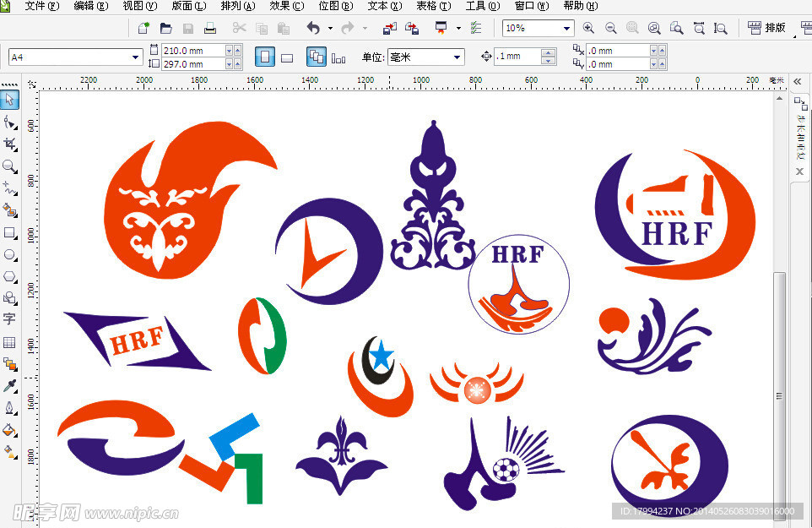Open the 文件 (File) menu
Viewport: 812px width, 528px height.
[41, 6]
